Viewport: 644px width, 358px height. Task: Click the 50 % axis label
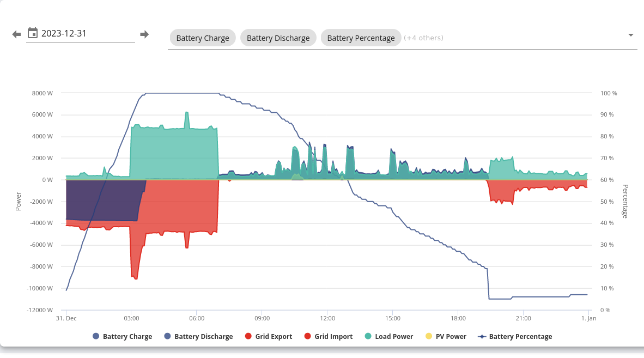point(607,202)
